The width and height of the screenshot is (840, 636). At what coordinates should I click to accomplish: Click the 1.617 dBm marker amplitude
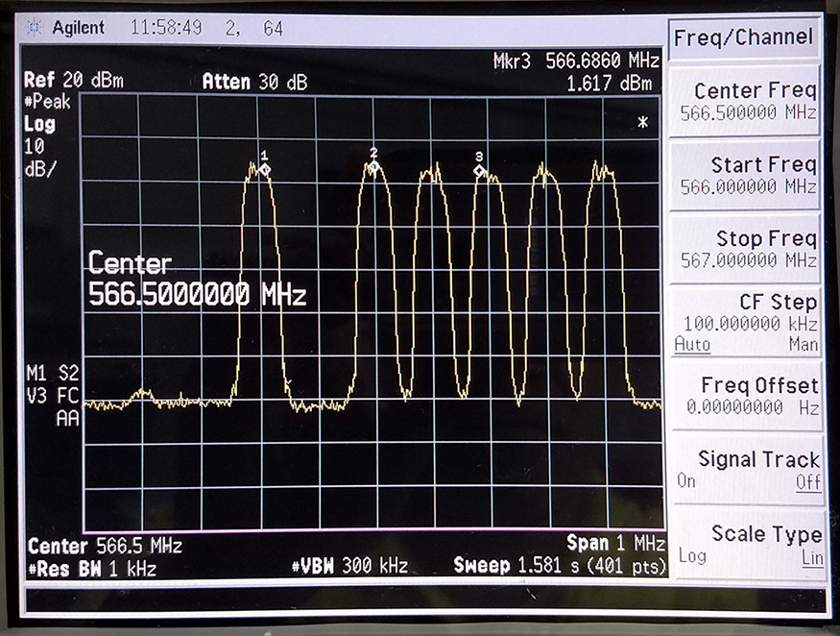pos(609,84)
